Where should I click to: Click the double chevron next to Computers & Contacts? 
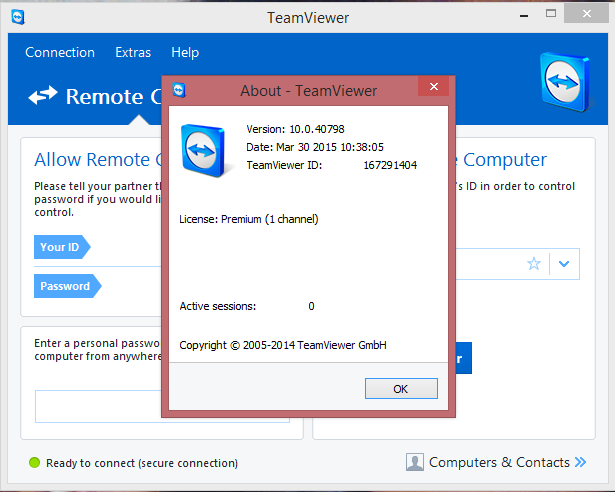click(x=580, y=462)
